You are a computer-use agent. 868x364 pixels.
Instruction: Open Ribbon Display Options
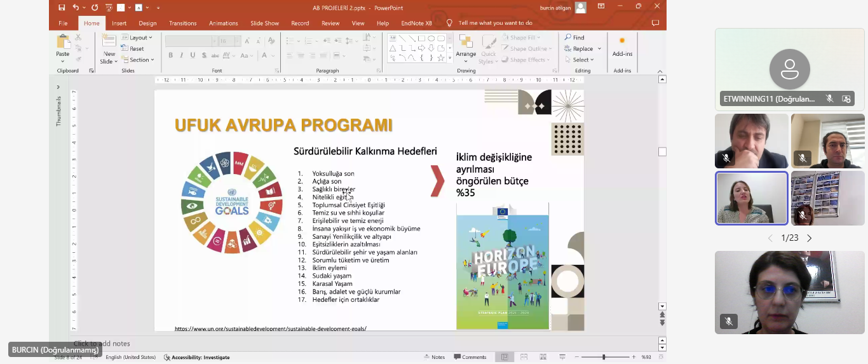tap(600, 6)
